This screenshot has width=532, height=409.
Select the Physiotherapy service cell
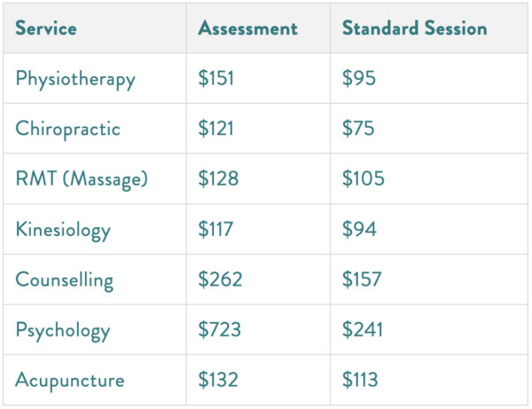tap(75, 79)
